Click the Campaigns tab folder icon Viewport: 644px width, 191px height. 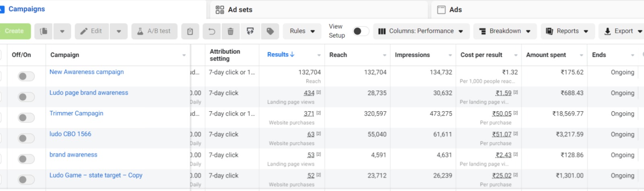(2, 9)
